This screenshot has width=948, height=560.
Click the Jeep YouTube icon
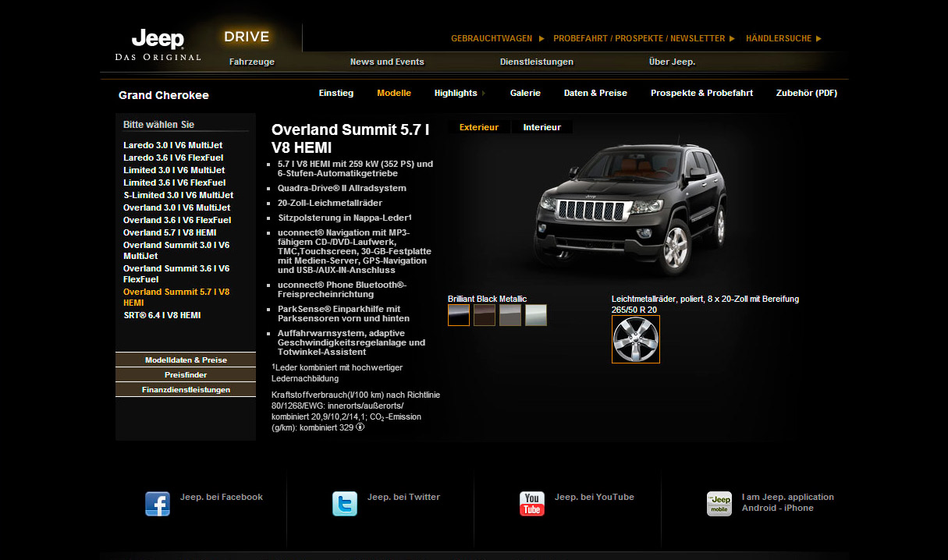click(532, 504)
